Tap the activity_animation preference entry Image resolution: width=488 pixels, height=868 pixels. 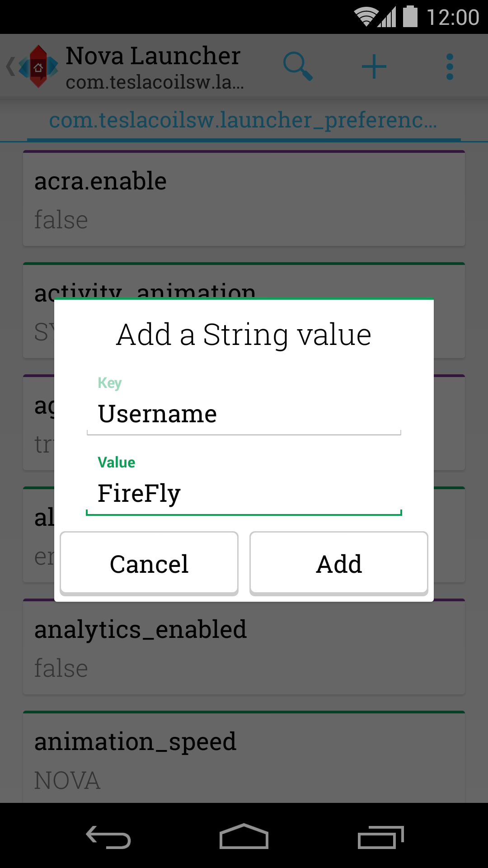tap(244, 281)
